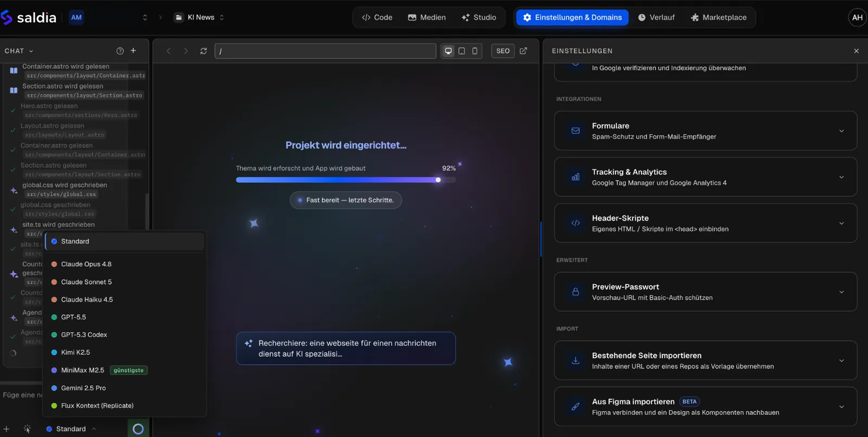868x437 pixels.
Task: Click the preview URL path field
Action: pyautogui.click(x=325, y=51)
